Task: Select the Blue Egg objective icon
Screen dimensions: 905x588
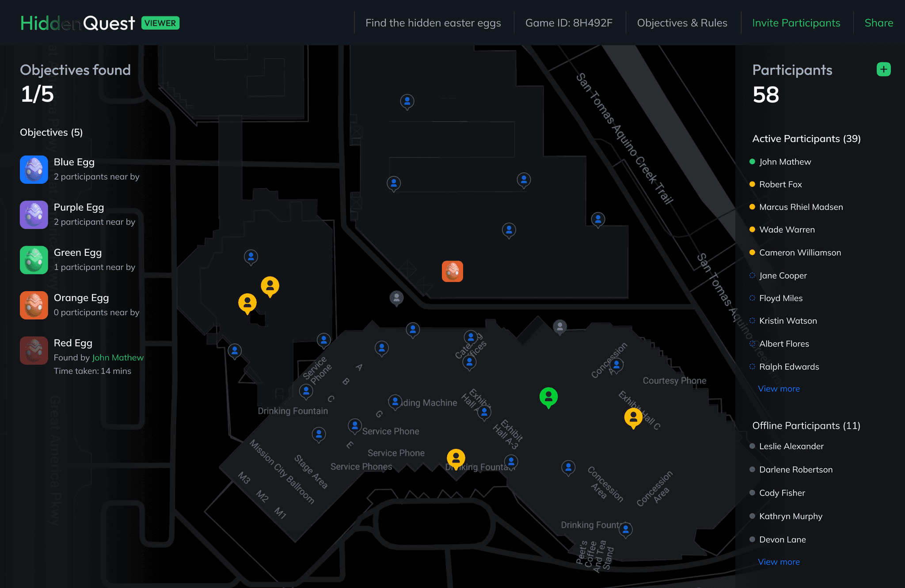Action: pyautogui.click(x=34, y=170)
